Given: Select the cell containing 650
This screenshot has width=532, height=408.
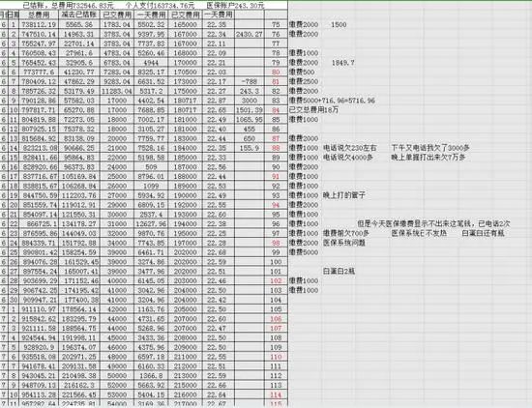Looking at the screenshot, I should tap(250, 138).
